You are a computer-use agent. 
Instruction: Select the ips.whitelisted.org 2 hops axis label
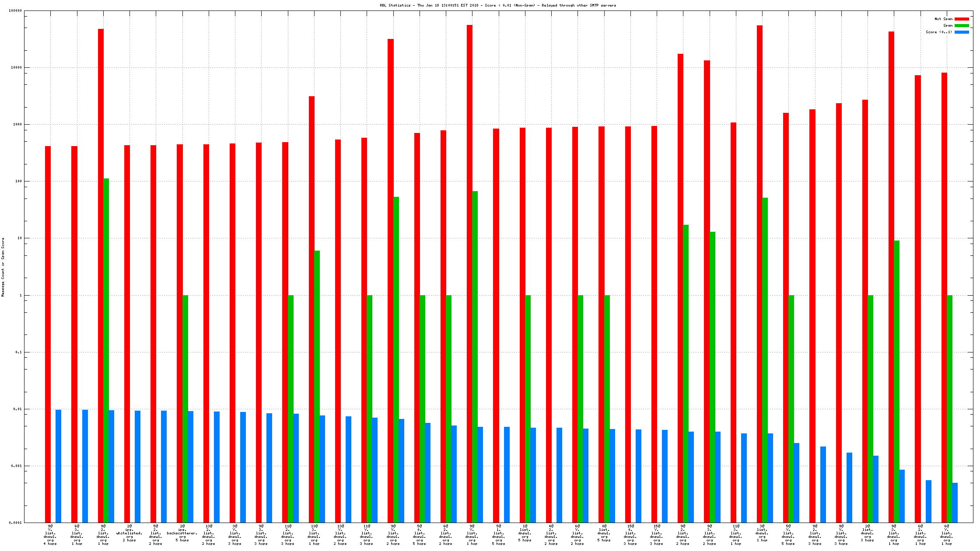(129, 533)
